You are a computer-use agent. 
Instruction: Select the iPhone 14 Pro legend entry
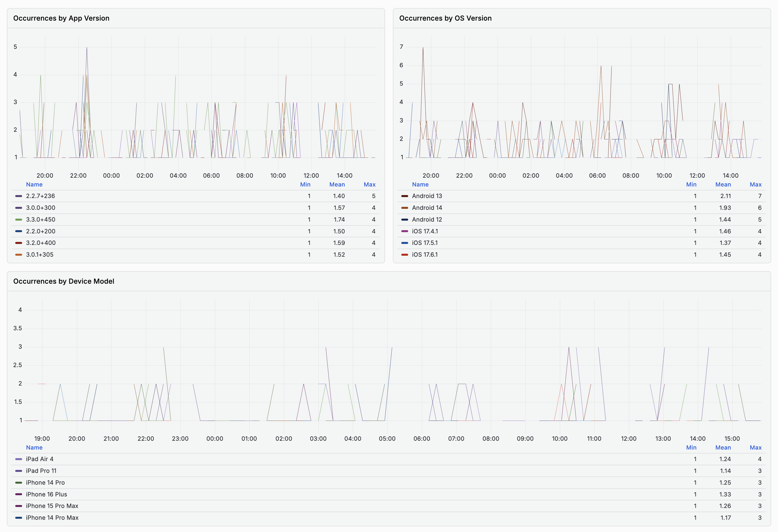point(45,482)
